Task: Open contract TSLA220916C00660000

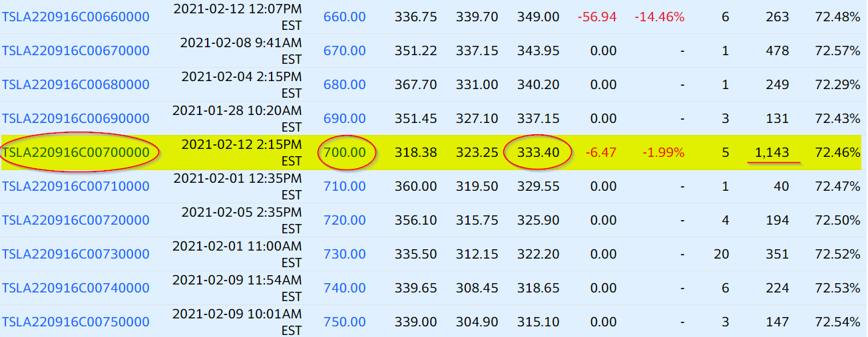Action: [76, 17]
